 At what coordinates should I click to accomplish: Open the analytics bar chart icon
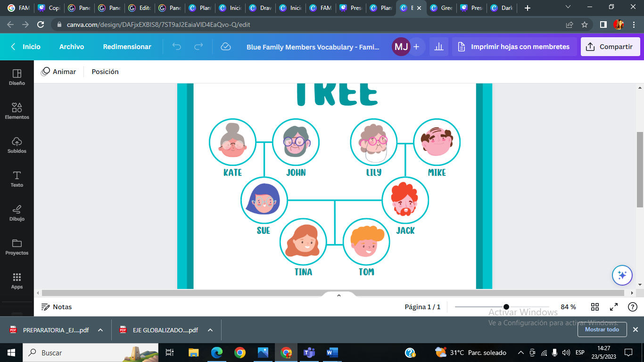pyautogui.click(x=439, y=47)
